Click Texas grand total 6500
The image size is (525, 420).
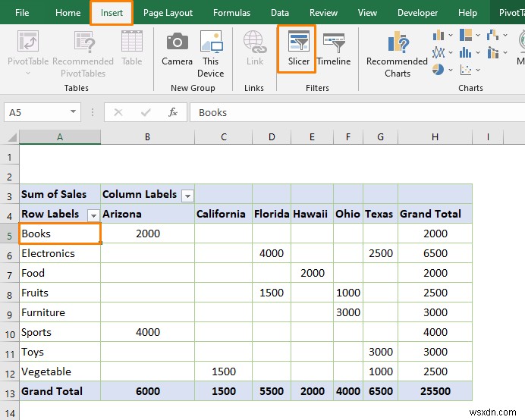coord(380,391)
